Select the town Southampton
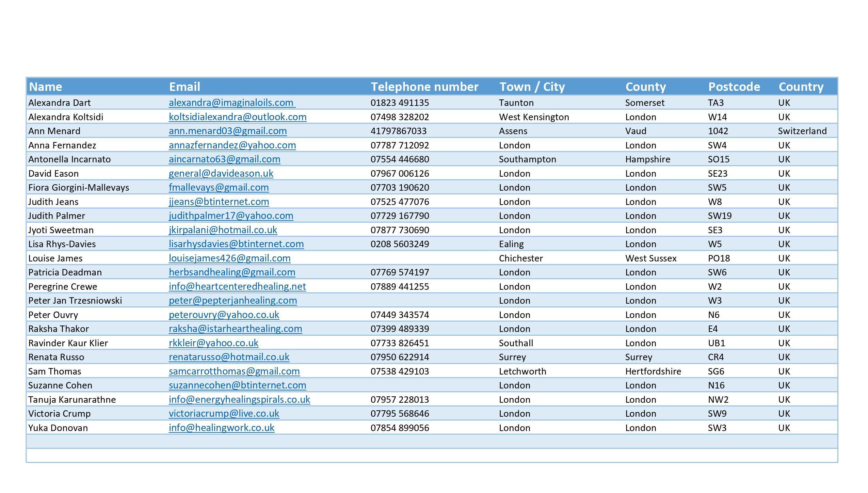Image resolution: width=868 pixels, height=493 pixels. click(527, 159)
